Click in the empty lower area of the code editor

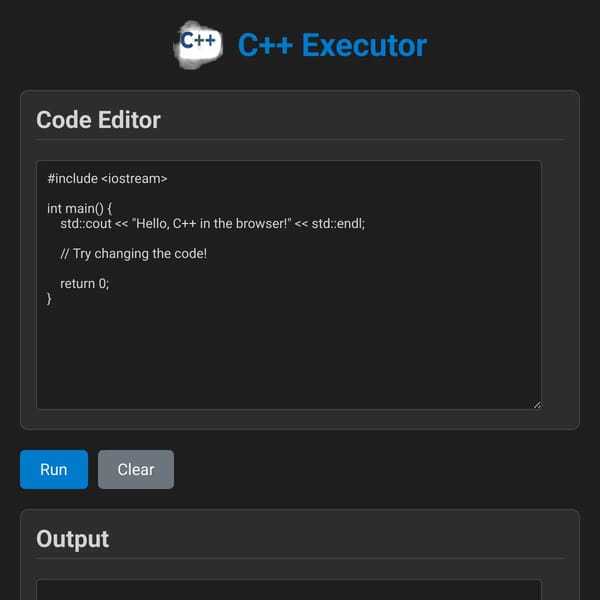289,356
